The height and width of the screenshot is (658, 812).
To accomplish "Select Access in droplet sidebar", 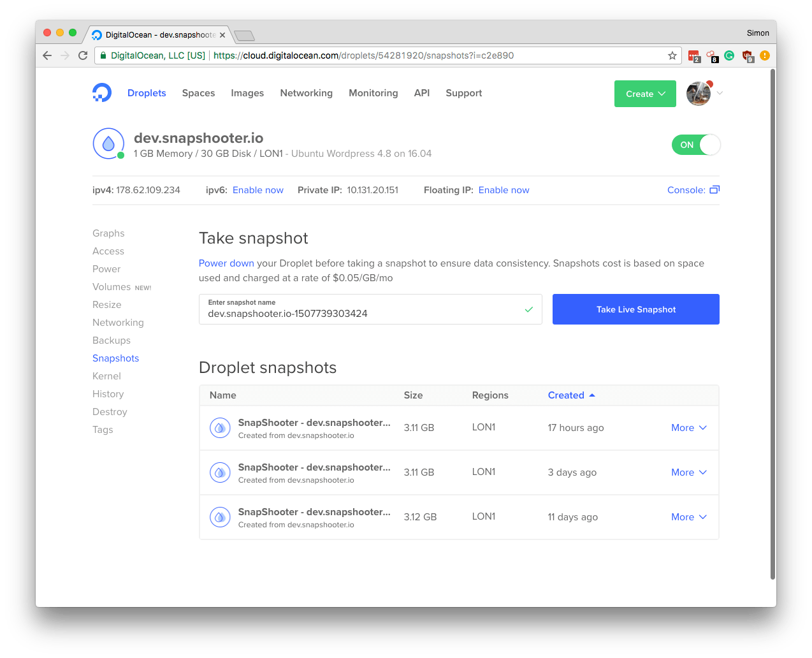I will point(108,251).
